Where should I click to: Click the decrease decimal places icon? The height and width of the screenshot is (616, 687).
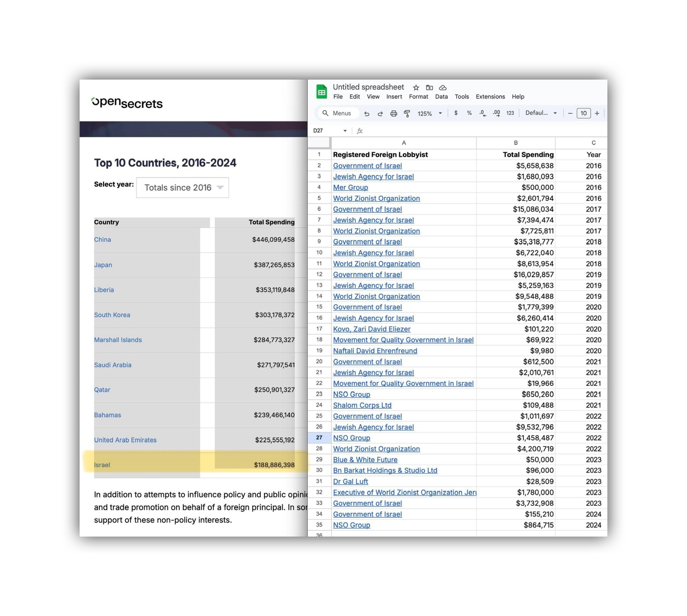tap(483, 113)
